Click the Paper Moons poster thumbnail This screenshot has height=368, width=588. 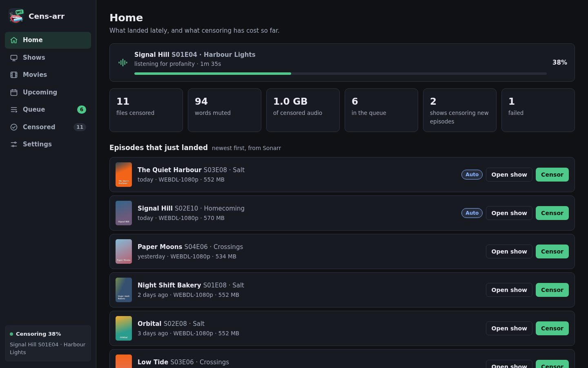[124, 251]
